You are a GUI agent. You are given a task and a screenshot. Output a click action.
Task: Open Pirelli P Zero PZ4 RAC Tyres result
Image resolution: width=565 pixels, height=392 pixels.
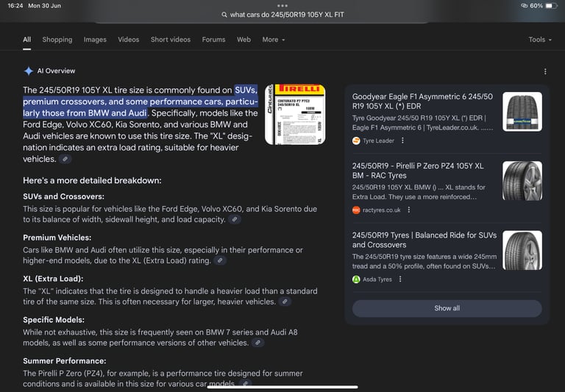point(418,171)
